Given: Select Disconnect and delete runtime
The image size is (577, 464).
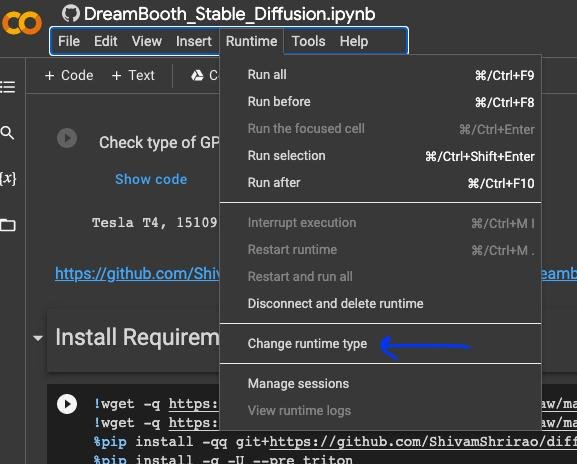Looking at the screenshot, I should pos(380,304).
